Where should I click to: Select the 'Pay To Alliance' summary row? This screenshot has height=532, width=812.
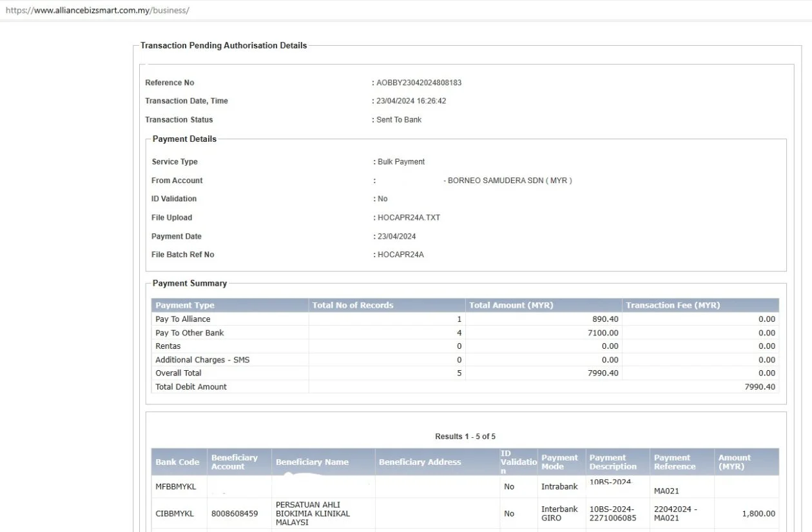(183, 319)
